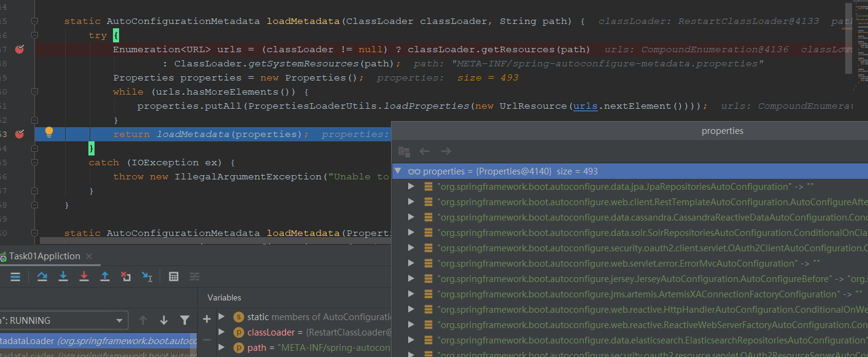Expand the HttpHandlerAutoConfiguration entry
Screen dimensions: 868x357
(x=411, y=309)
